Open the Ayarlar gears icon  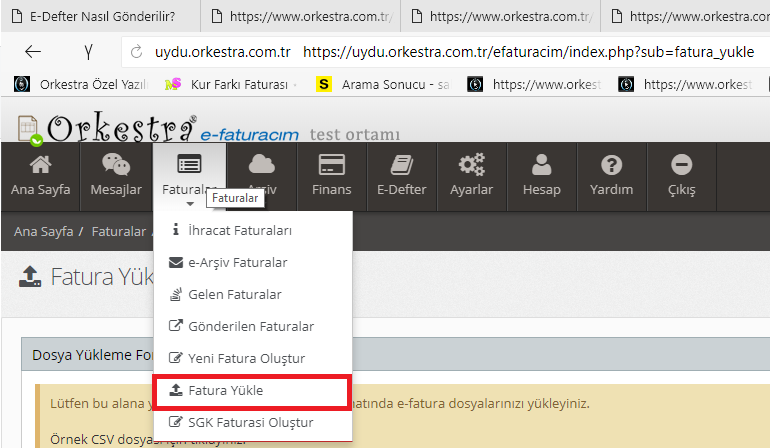(x=471, y=165)
